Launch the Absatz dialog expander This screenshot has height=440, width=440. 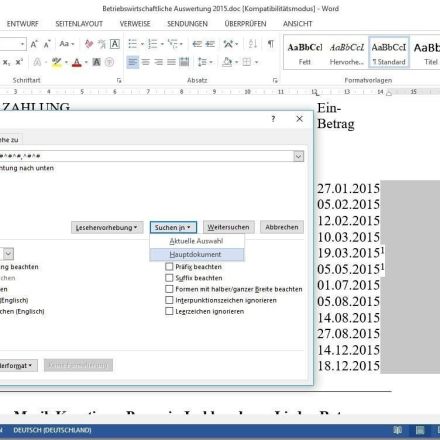click(x=275, y=80)
